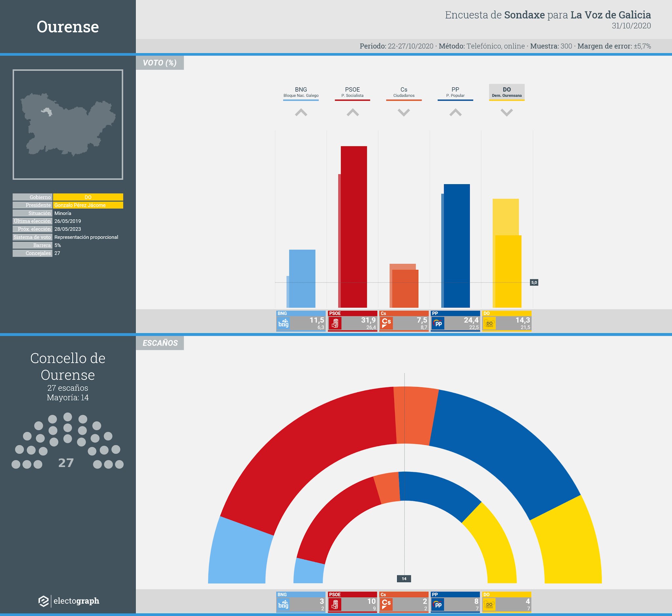The width and height of the screenshot is (672, 616).
Task: Select the VOTO (%) section tab
Action: [160, 63]
